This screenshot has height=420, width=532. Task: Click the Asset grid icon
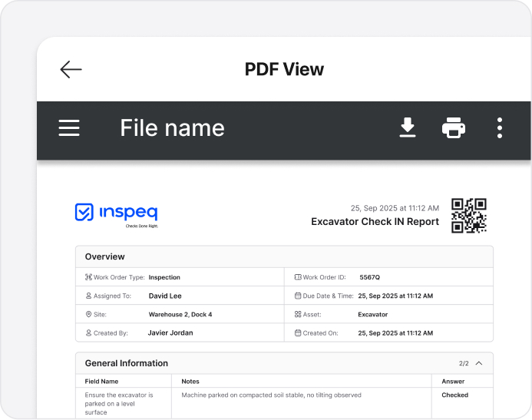(x=298, y=315)
